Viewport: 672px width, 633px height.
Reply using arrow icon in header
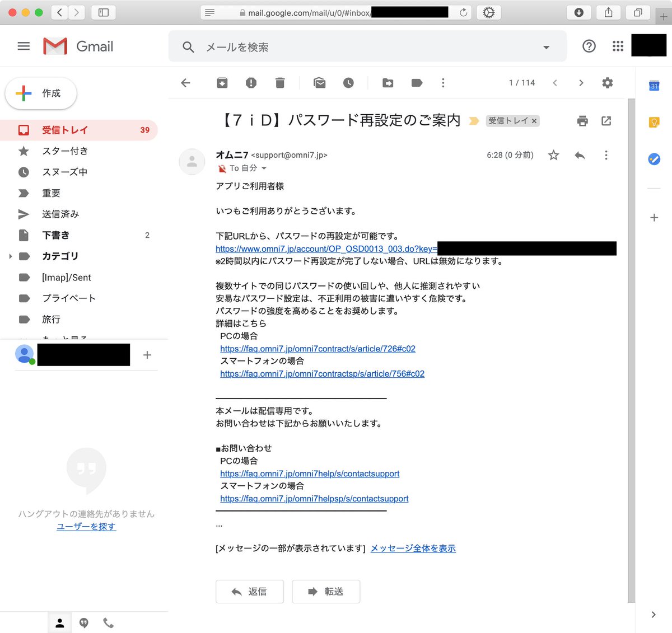click(x=580, y=155)
